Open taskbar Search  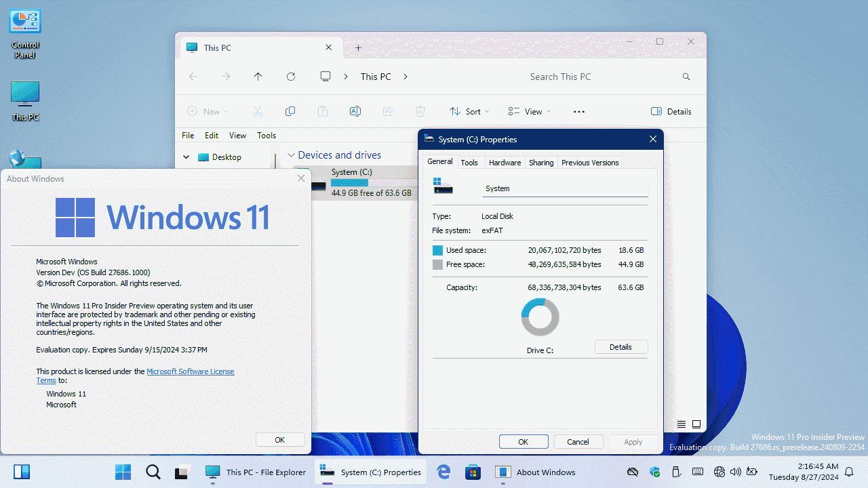[x=153, y=472]
